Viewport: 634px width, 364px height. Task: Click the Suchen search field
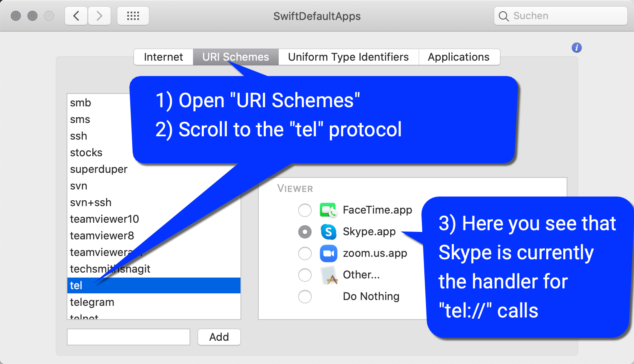pos(561,16)
